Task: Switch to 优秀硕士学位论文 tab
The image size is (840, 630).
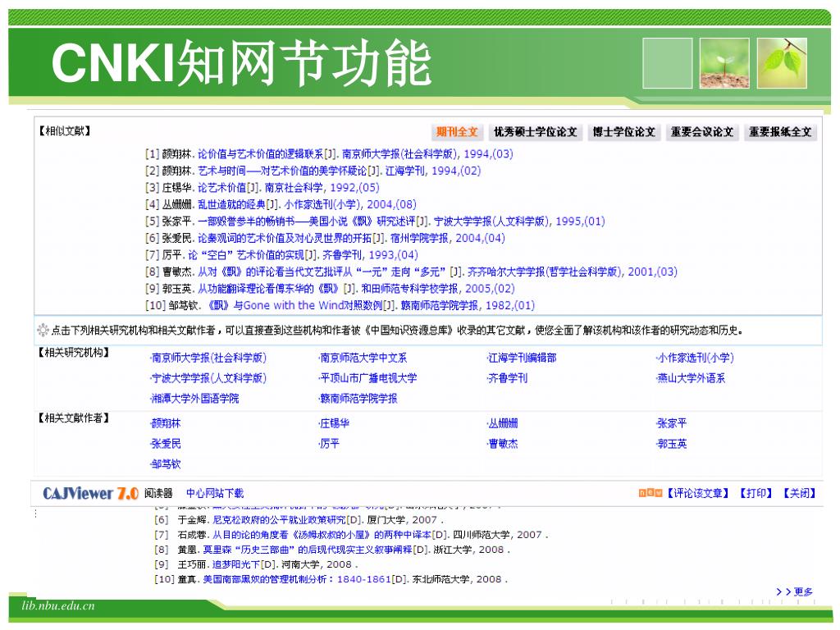Action: pyautogui.click(x=535, y=132)
